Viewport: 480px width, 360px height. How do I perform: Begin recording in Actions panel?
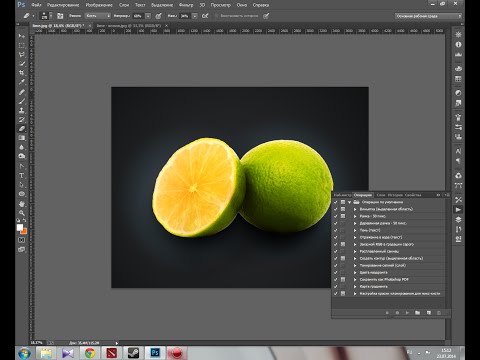pyautogui.click(x=397, y=313)
